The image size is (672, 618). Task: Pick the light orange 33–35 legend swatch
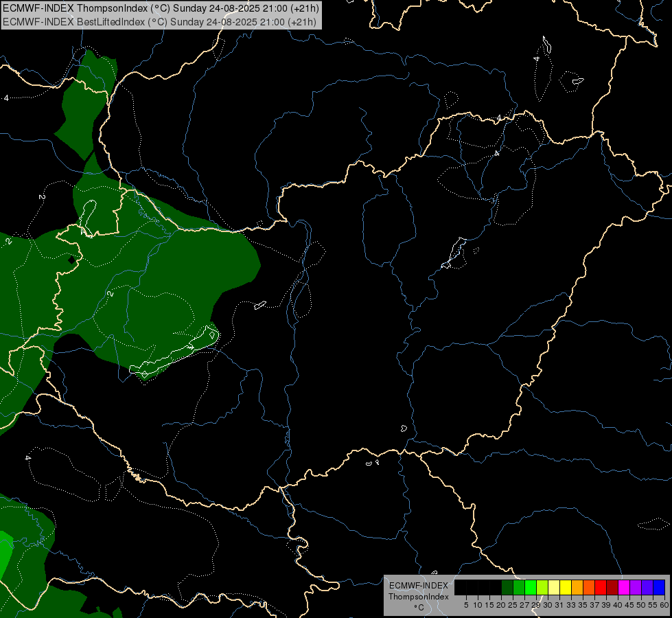(577, 588)
